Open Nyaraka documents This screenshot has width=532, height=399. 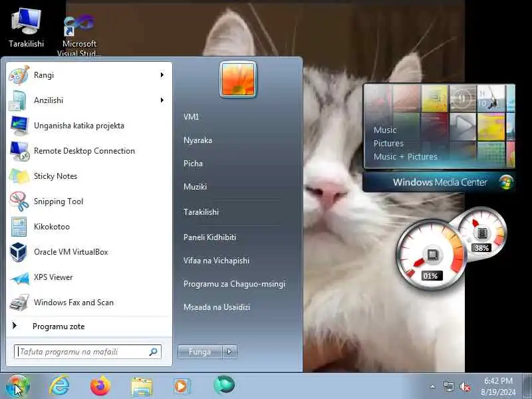(198, 140)
